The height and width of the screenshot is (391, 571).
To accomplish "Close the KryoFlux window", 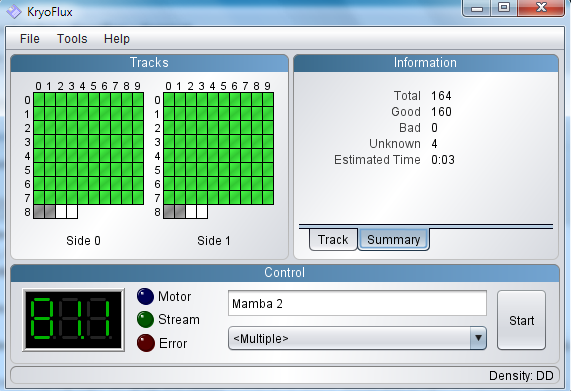I will click(x=542, y=8).
